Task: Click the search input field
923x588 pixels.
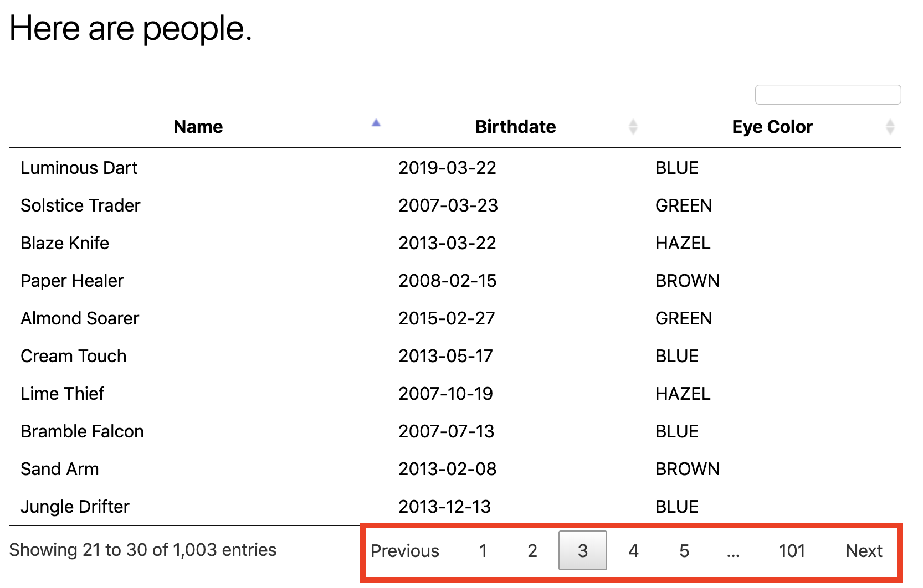Action: (827, 95)
